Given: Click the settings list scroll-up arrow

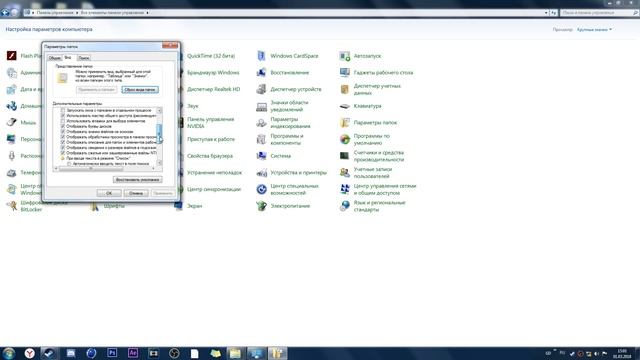Looking at the screenshot, I should pos(159,111).
